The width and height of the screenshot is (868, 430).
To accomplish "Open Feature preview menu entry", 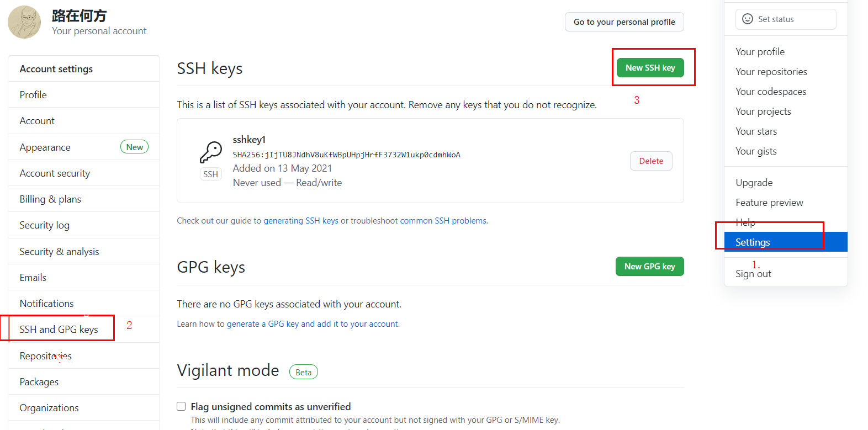I will tap(769, 203).
